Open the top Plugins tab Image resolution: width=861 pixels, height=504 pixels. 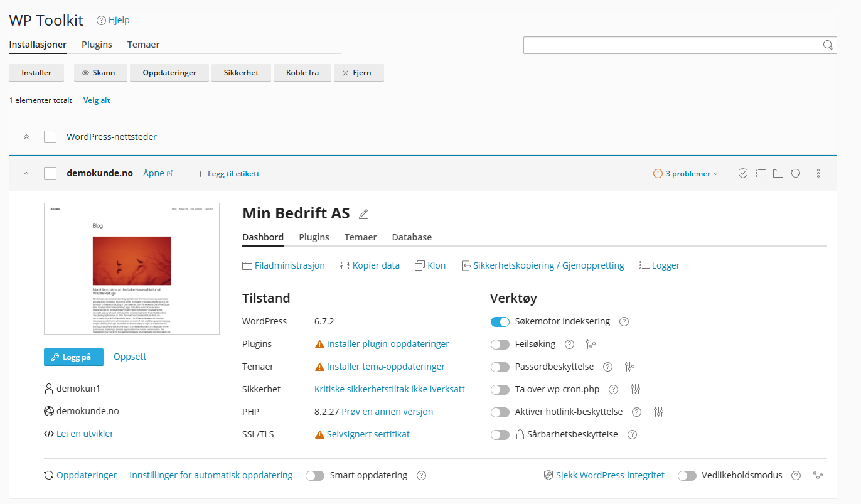[x=97, y=45]
